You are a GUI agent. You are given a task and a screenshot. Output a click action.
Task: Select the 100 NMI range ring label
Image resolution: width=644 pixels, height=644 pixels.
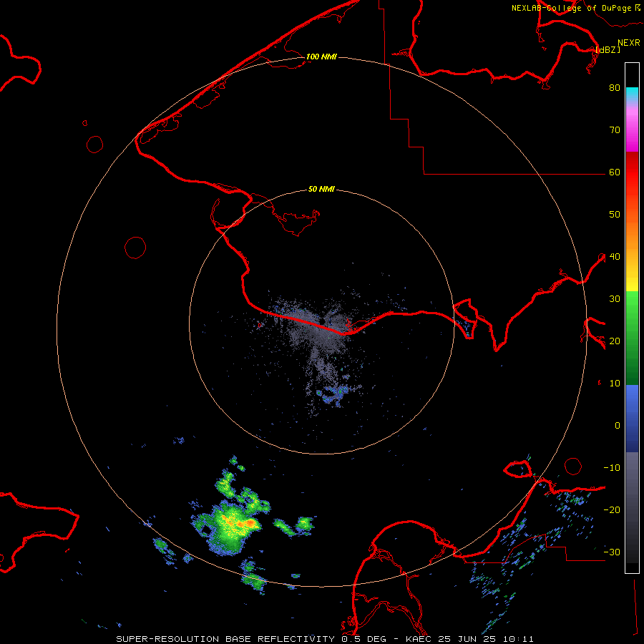[x=321, y=57]
